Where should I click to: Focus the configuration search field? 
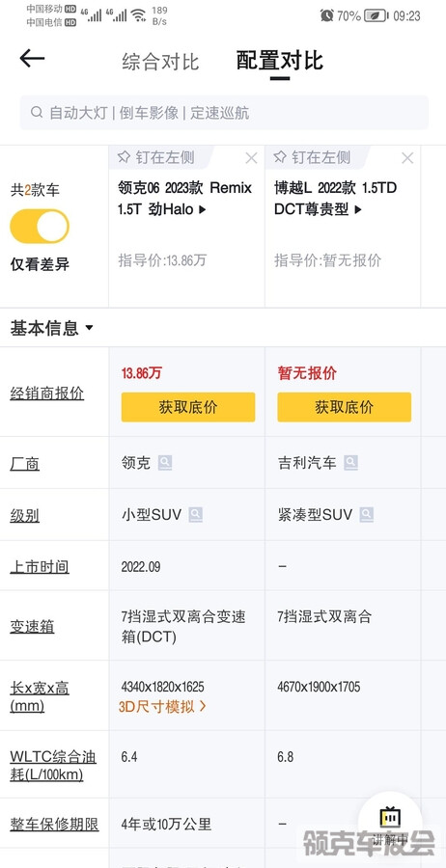coord(224,113)
